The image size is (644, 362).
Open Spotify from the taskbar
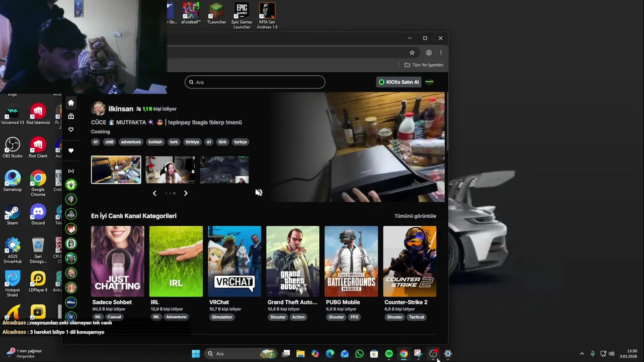tap(389, 354)
